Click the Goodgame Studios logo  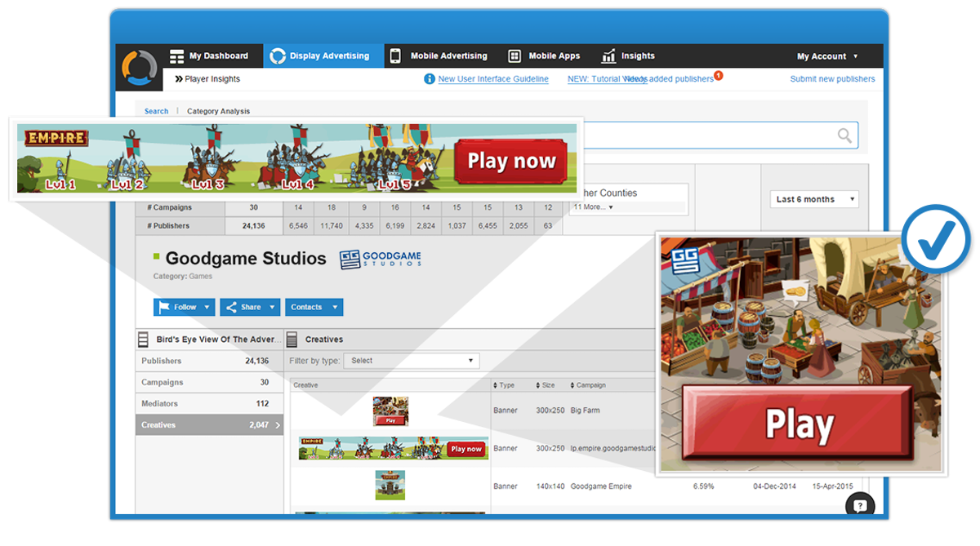pyautogui.click(x=380, y=259)
